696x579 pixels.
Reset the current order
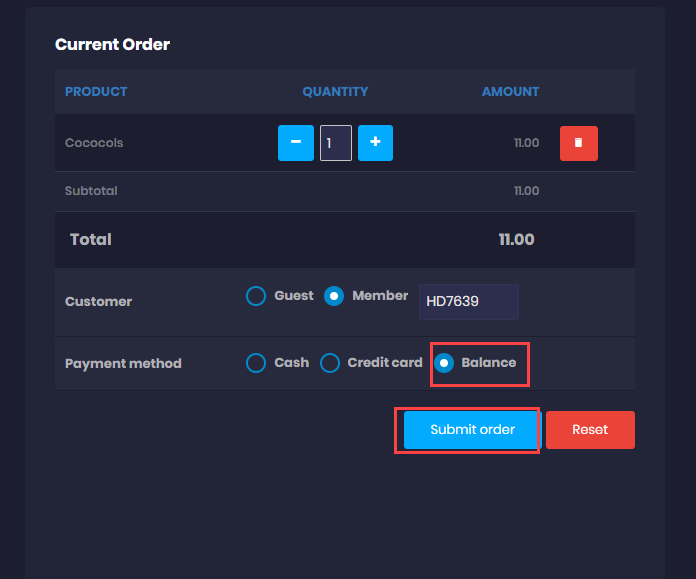(x=590, y=430)
